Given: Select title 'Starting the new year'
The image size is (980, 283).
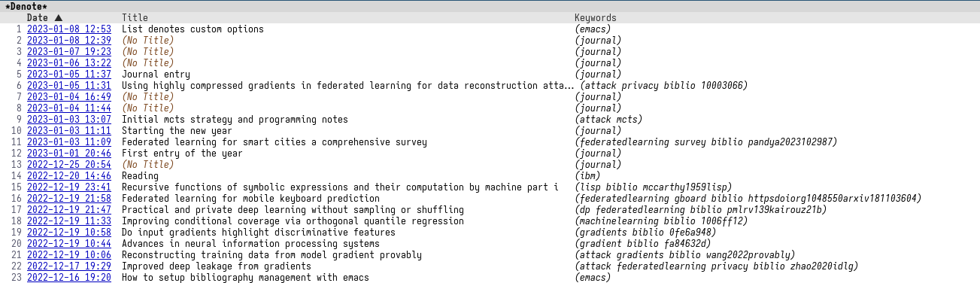Looking at the screenshot, I should (x=177, y=130).
